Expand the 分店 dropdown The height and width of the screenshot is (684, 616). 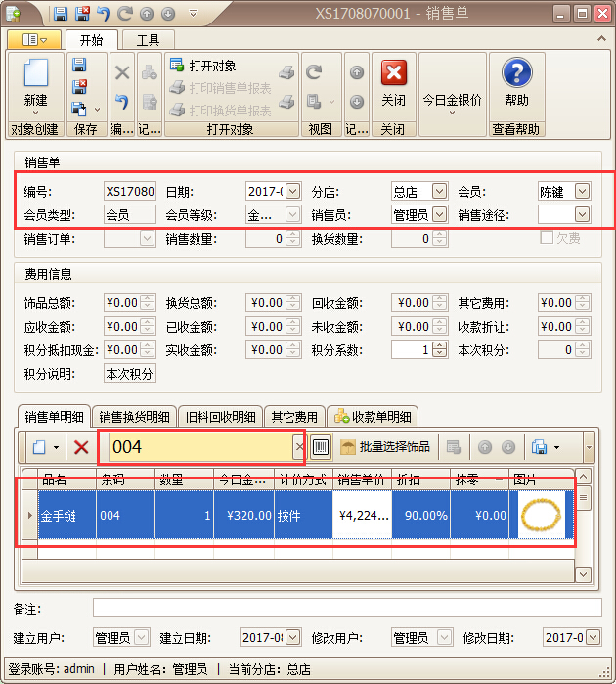[439, 191]
